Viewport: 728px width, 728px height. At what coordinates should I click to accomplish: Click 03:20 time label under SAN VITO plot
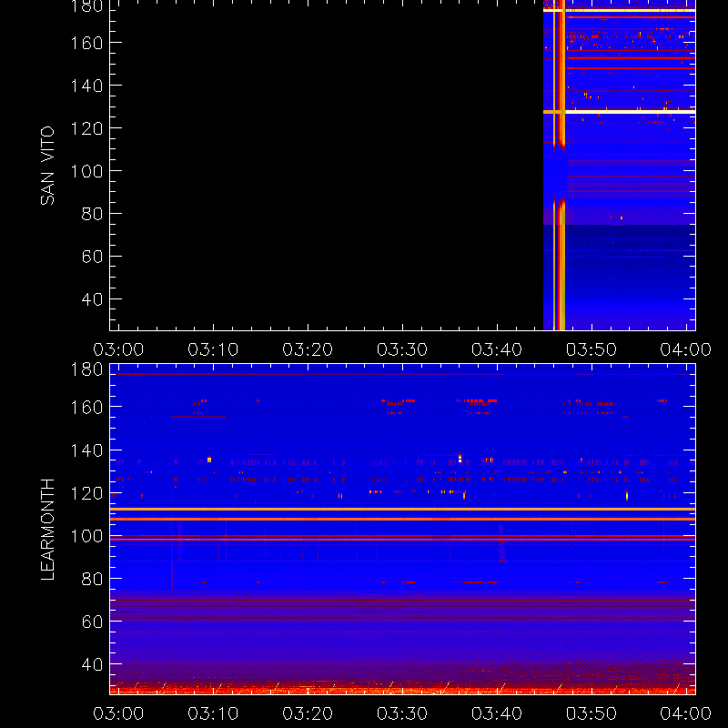coord(308,349)
